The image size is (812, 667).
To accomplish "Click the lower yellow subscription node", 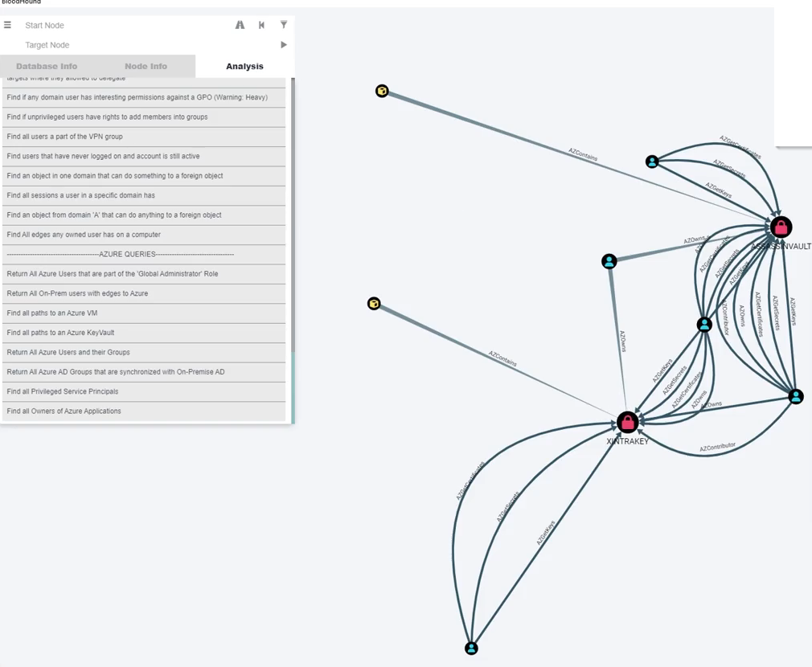I will pos(374,303).
